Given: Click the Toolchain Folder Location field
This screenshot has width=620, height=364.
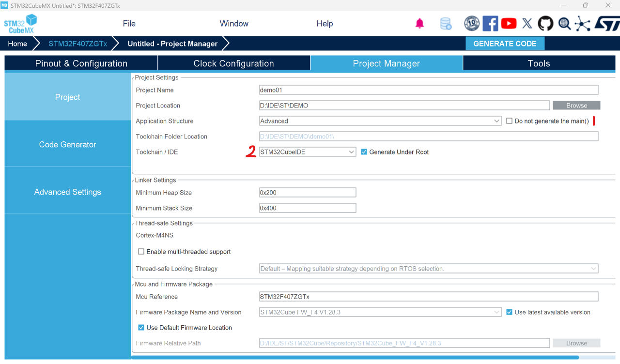Looking at the screenshot, I should click(x=429, y=136).
